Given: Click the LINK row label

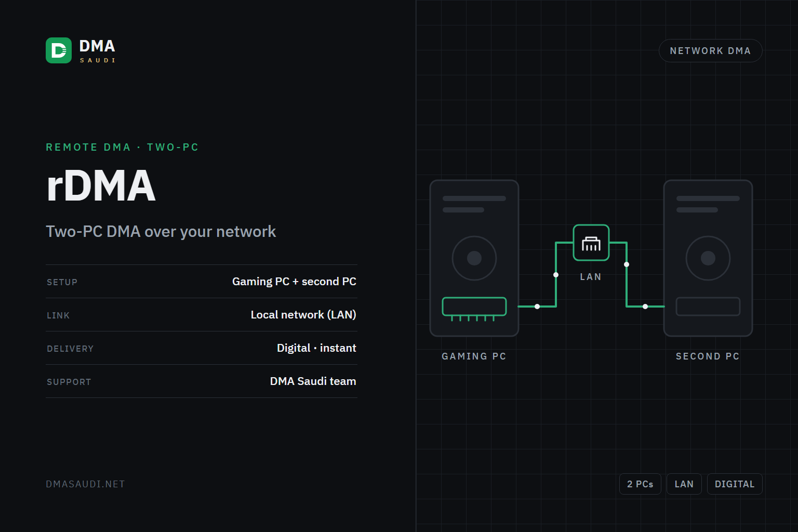Looking at the screenshot, I should tap(58, 315).
